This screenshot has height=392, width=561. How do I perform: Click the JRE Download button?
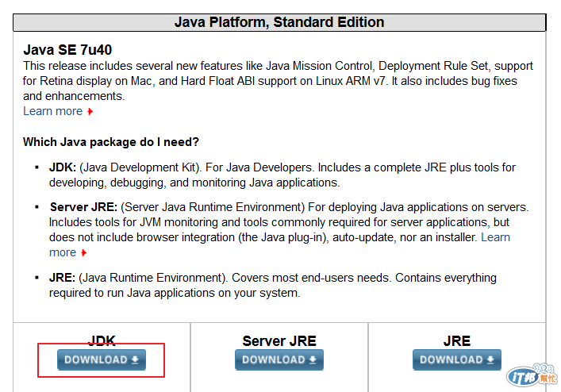click(x=457, y=359)
